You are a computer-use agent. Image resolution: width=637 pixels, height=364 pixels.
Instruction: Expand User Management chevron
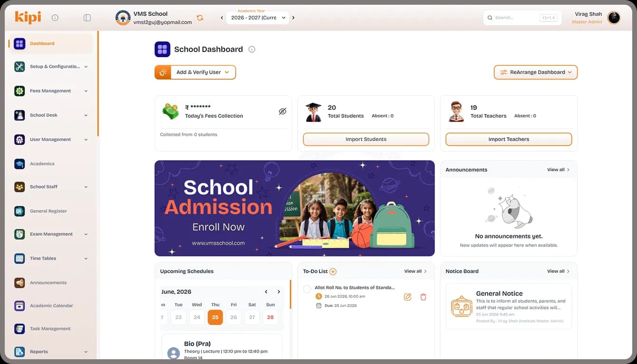click(x=86, y=140)
